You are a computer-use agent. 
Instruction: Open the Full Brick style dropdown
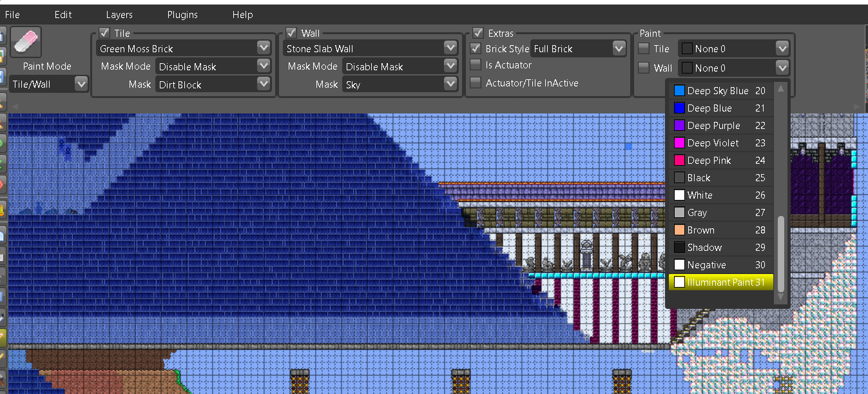[x=617, y=48]
